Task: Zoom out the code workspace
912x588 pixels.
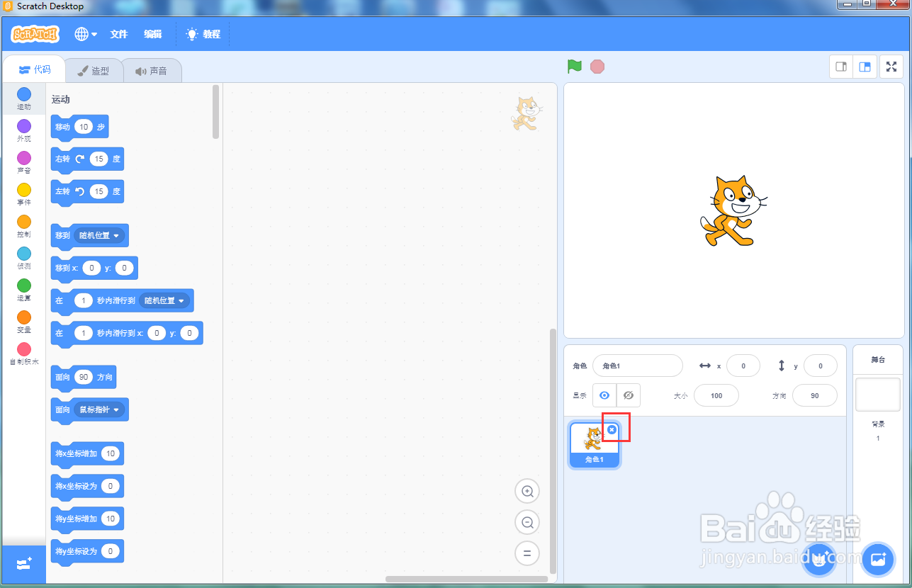Action: (x=527, y=523)
